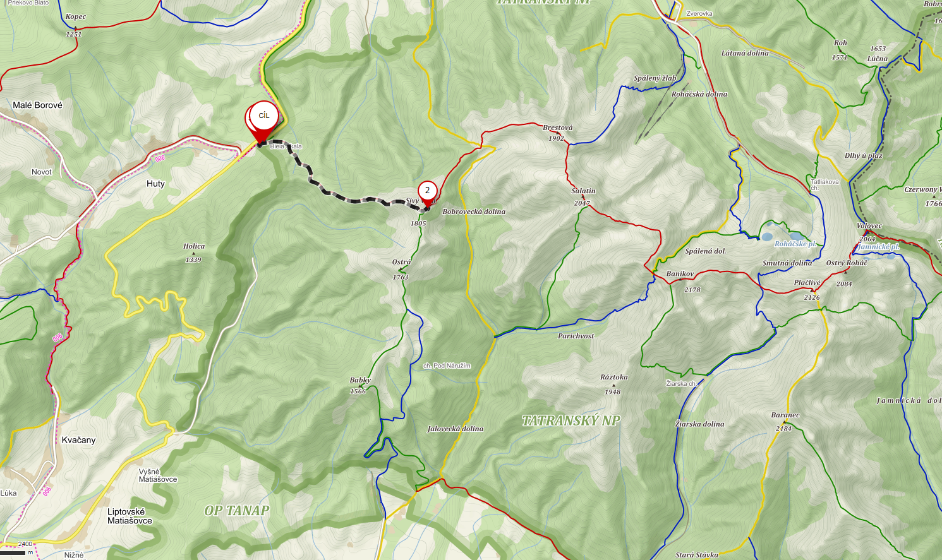The width and height of the screenshot is (942, 560).
Task: Click the Zverovka label at the top
Action: pos(699,13)
